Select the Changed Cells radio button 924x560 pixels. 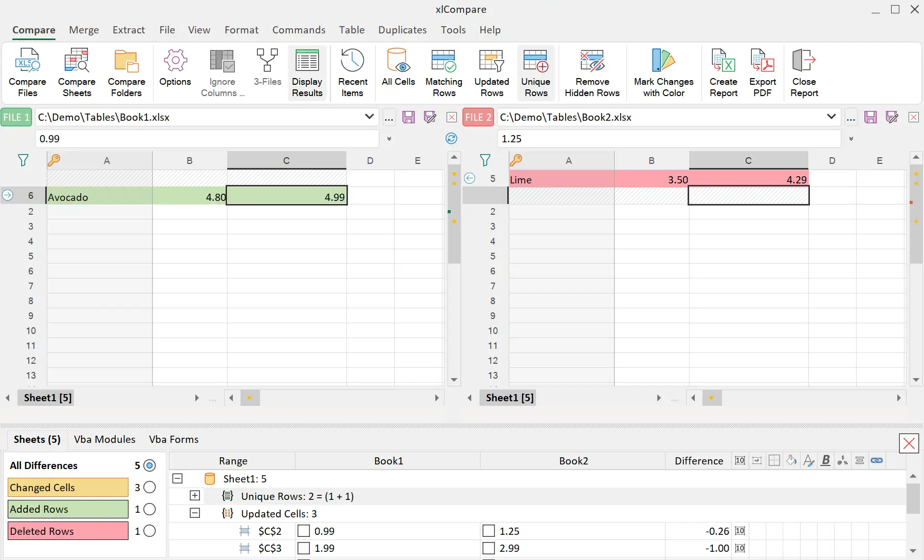pos(150,487)
